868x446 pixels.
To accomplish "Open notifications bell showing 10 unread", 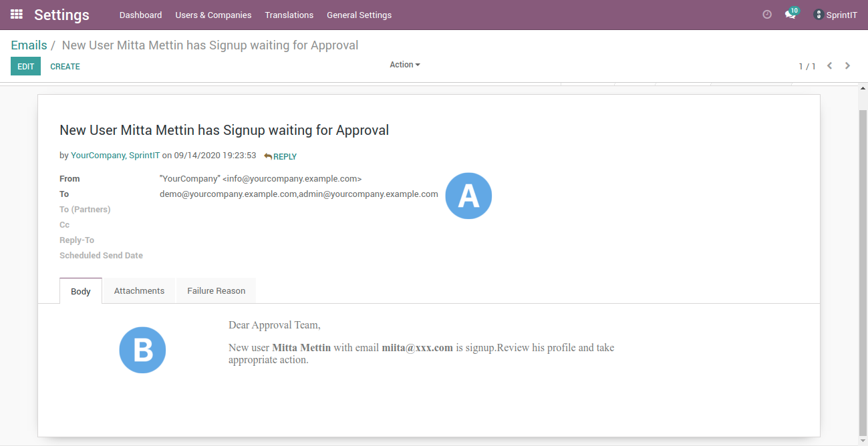I will pos(790,15).
